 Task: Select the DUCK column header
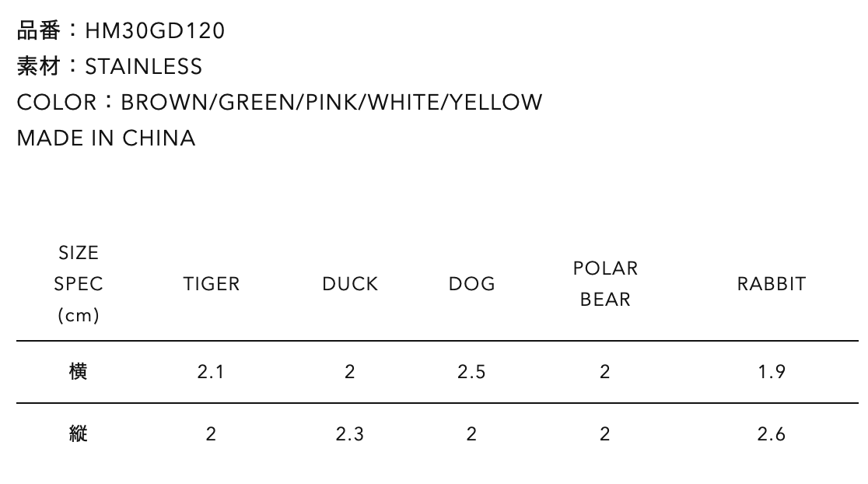click(x=350, y=284)
